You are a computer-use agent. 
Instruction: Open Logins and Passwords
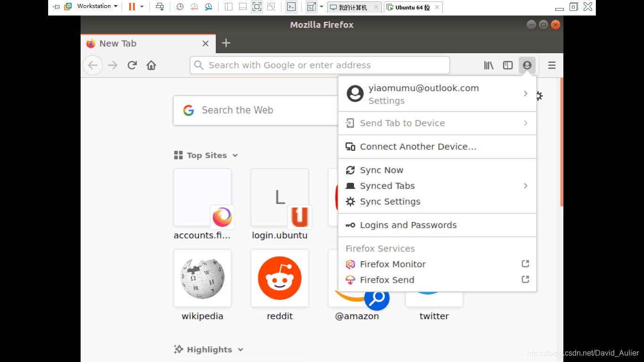click(x=438, y=225)
